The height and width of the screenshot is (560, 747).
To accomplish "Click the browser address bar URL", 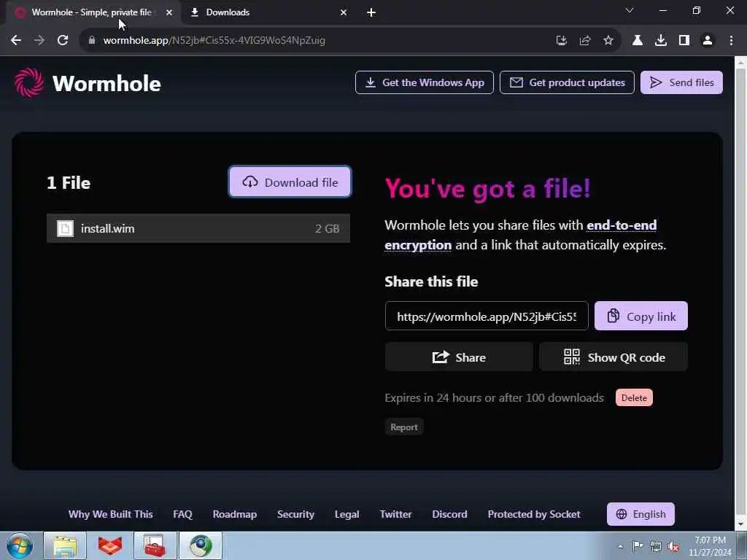I will click(214, 41).
